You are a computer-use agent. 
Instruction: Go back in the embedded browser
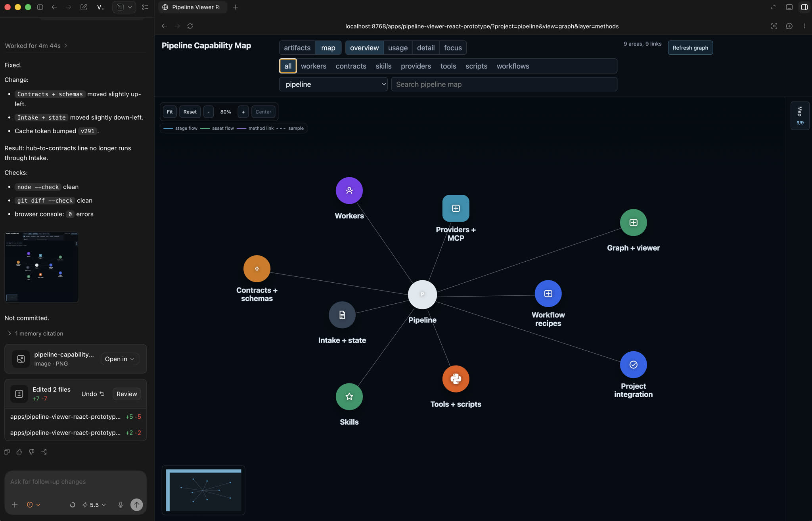(x=164, y=26)
